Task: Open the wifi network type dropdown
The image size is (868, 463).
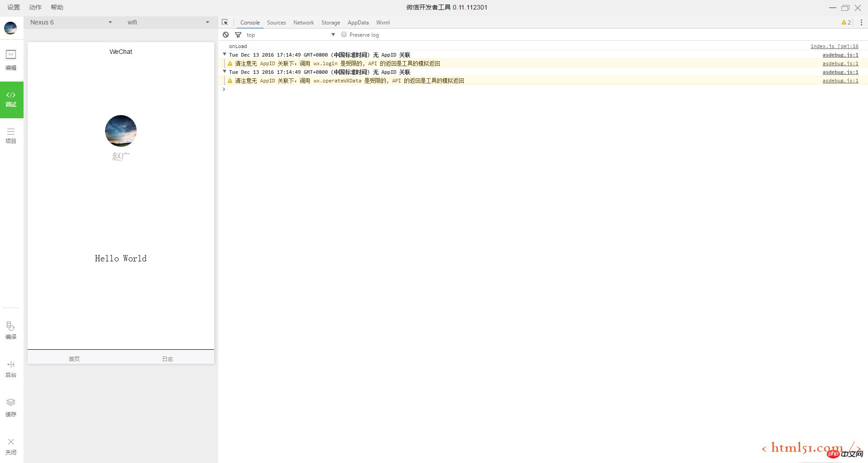Action: tap(168, 22)
